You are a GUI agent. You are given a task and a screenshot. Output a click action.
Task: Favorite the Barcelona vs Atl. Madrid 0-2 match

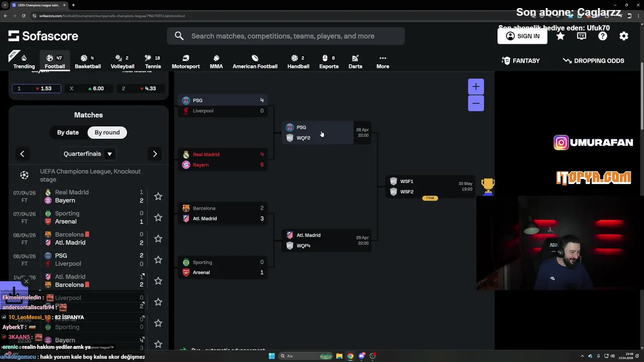pos(158,238)
